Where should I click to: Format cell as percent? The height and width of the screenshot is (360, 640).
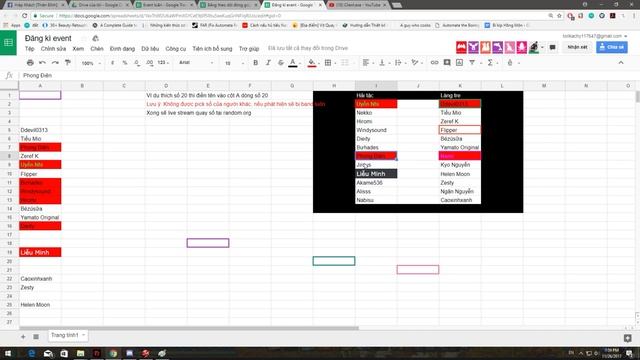pos(125,63)
